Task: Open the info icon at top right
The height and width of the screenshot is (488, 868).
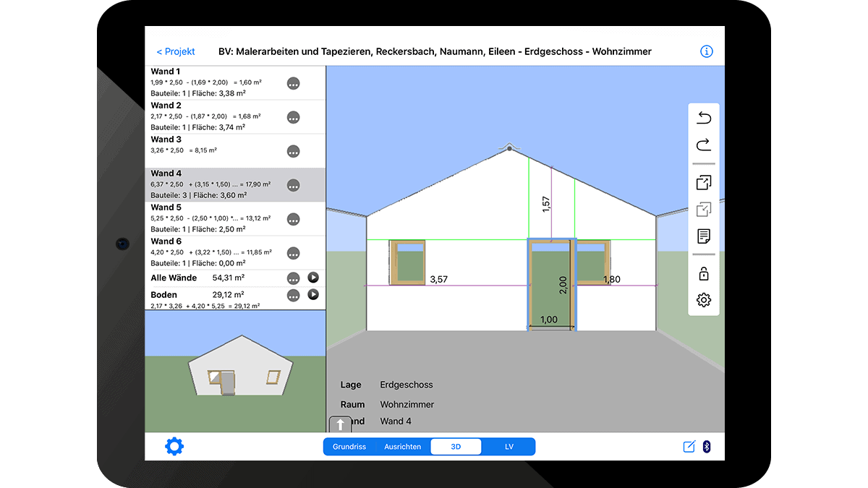Action: point(707,51)
